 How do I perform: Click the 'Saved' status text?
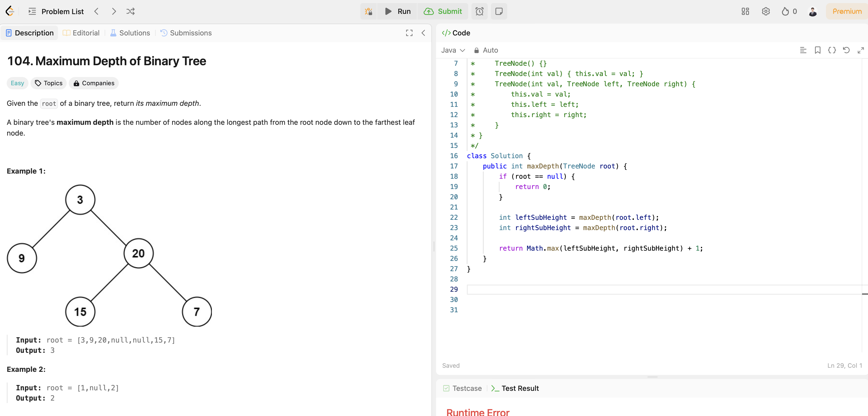tap(450, 365)
